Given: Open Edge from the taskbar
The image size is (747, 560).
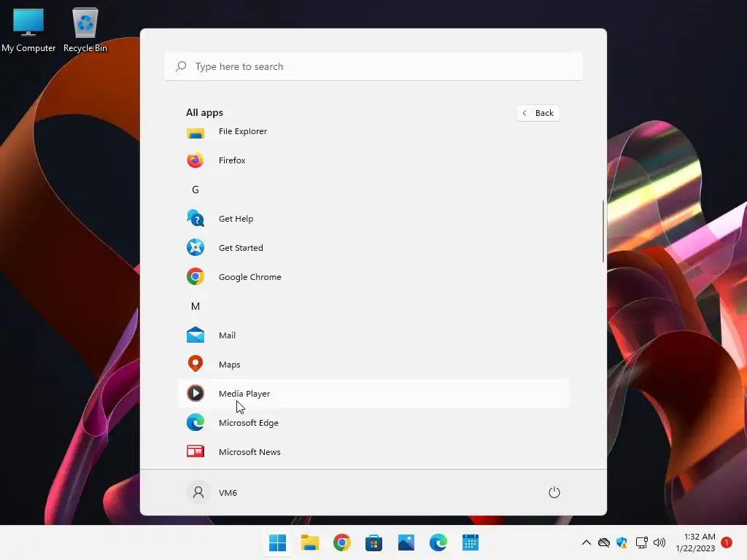Looking at the screenshot, I should 438,542.
